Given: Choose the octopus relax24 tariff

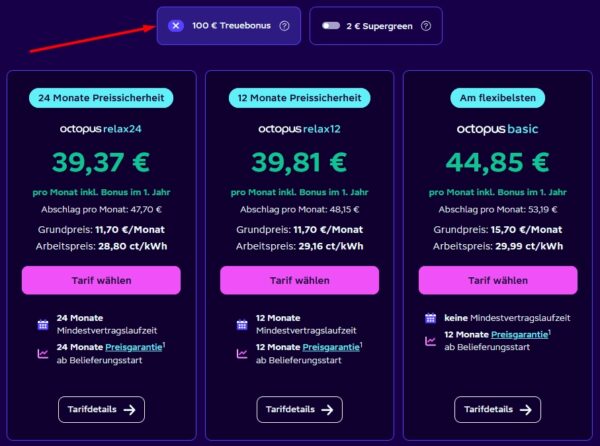Looking at the screenshot, I should pyautogui.click(x=101, y=280).
